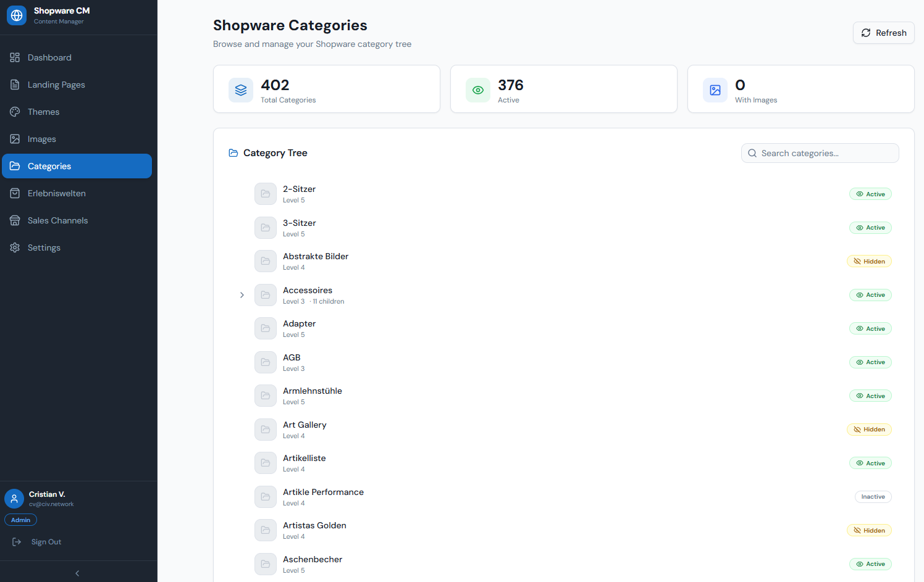This screenshot has height=582, width=924.
Task: Click the folder icon for Artikelliste
Action: (266, 463)
